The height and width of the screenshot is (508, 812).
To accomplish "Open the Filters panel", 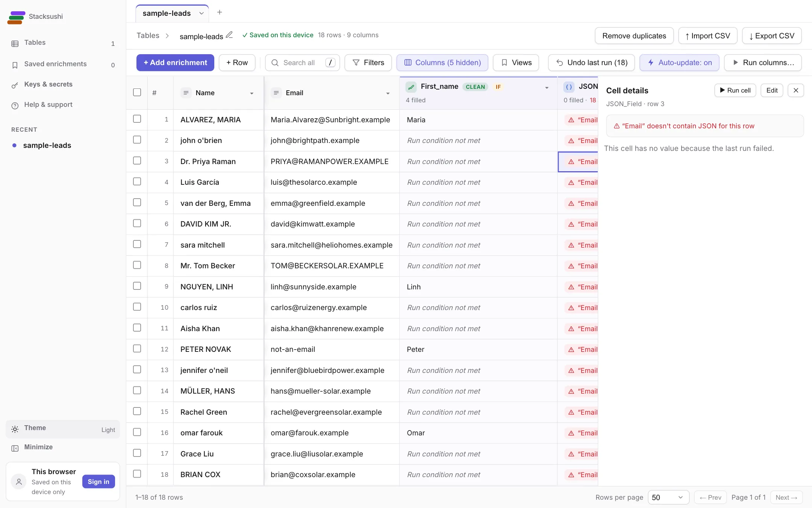I will (368, 62).
